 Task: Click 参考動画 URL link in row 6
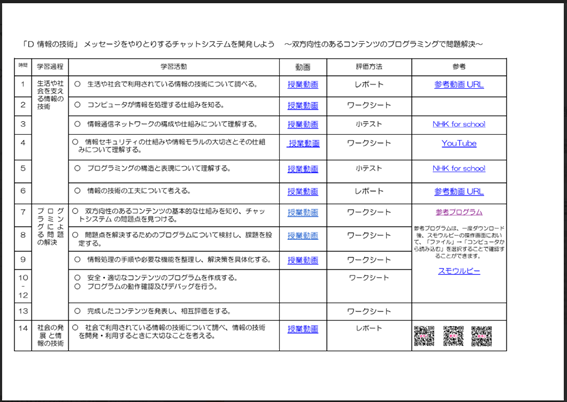tap(459, 192)
